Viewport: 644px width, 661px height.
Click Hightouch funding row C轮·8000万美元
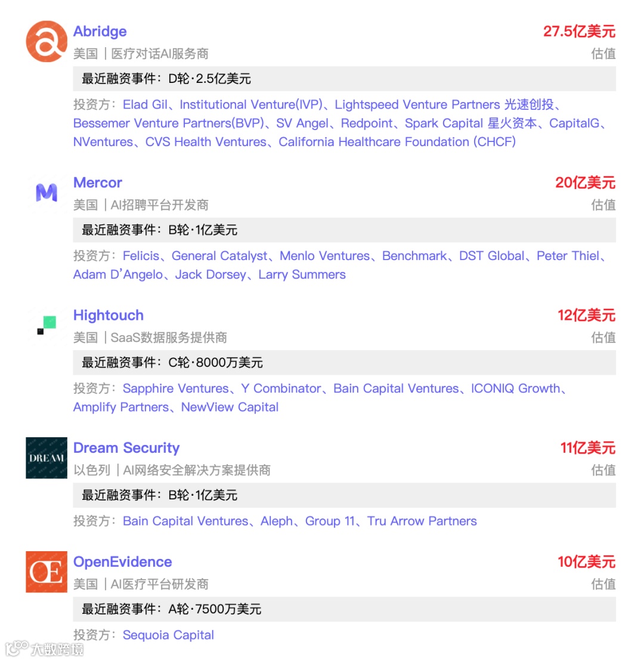pyautogui.click(x=344, y=363)
